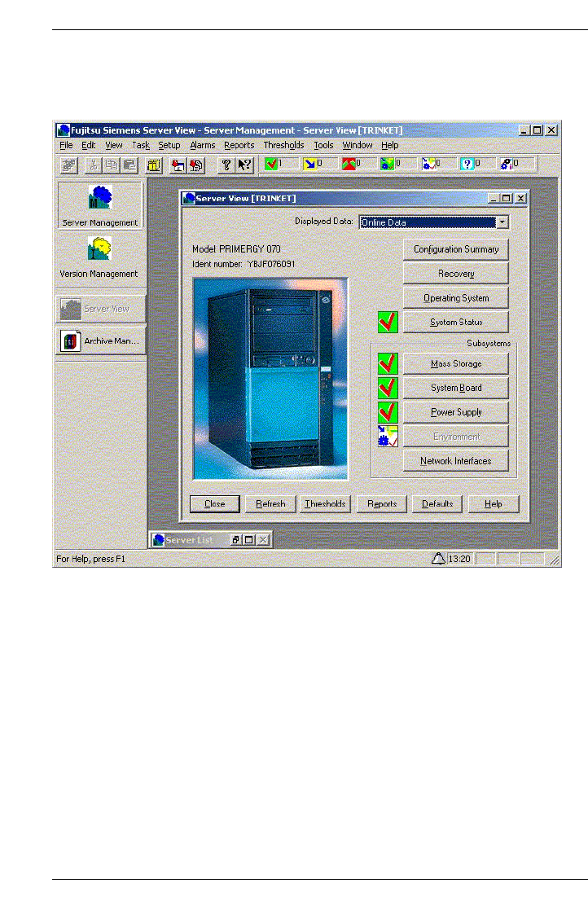Image resolution: width=588 pixels, height=905 pixels.
Task: Click the blue question mark status counter icon
Action: tap(467, 164)
